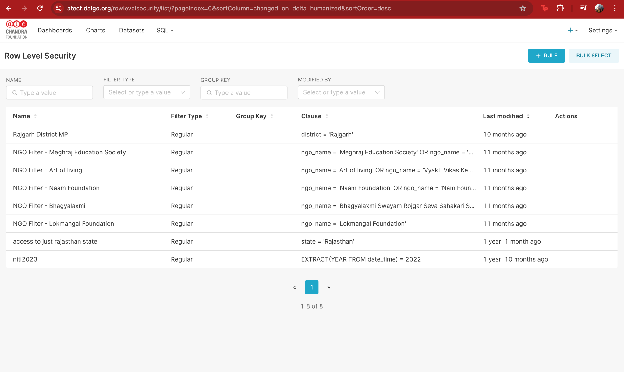This screenshot has width=624, height=372.
Task: Open the browser three-dot menu
Action: 615,8
